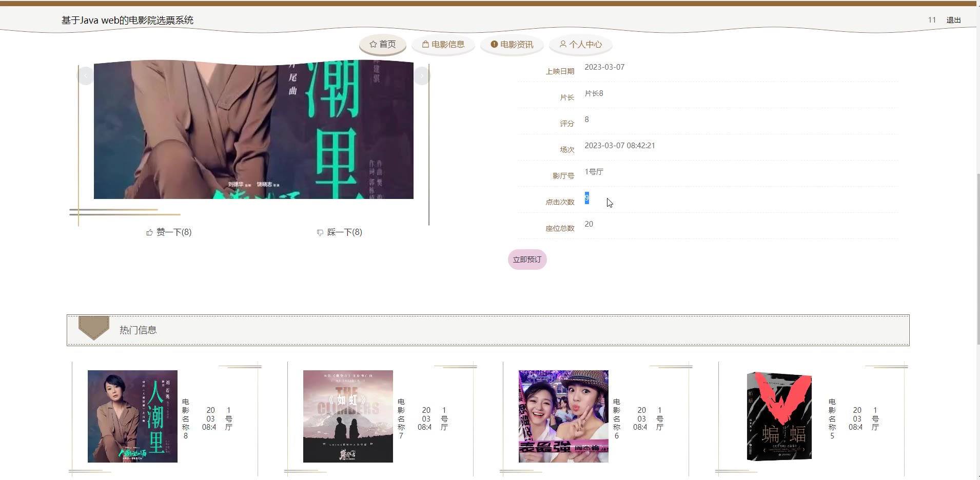Open the two-women selfie poster thumbnail
980x480 pixels.
(x=563, y=416)
